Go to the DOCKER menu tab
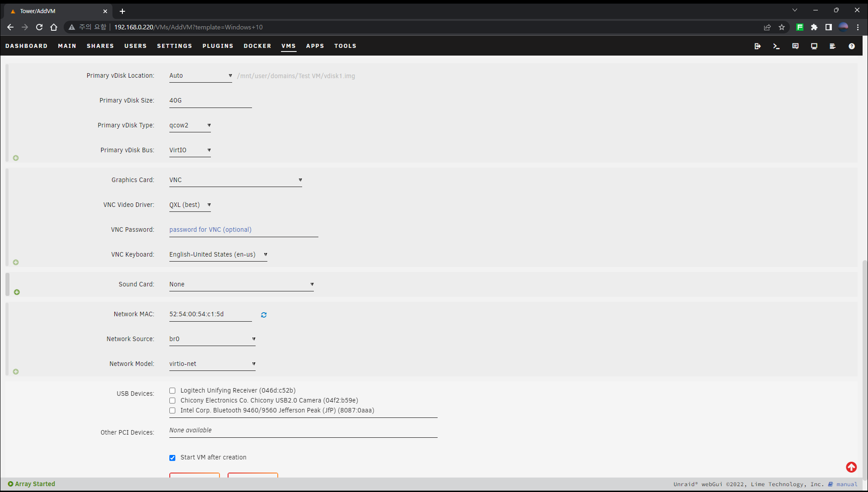 (257, 46)
